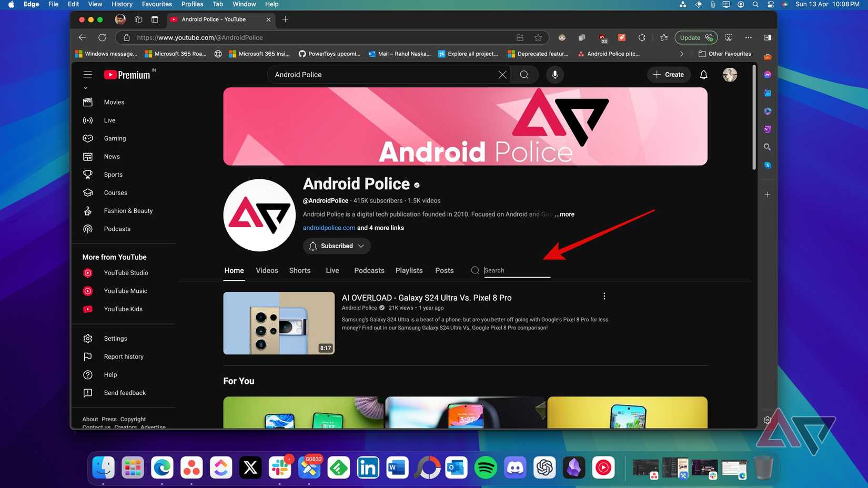Open the notifications bell

703,75
